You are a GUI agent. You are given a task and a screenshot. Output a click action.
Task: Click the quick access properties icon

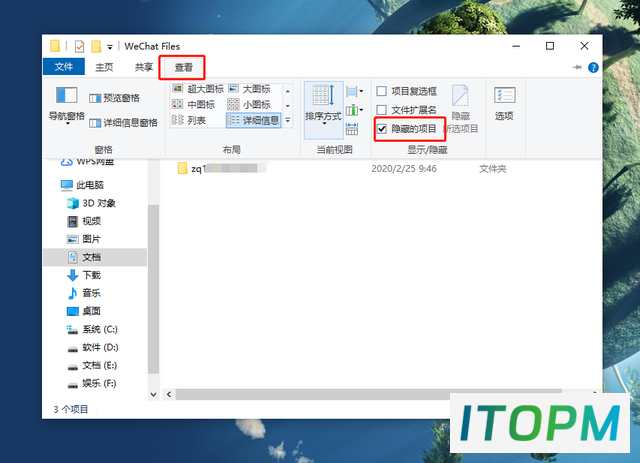80,47
